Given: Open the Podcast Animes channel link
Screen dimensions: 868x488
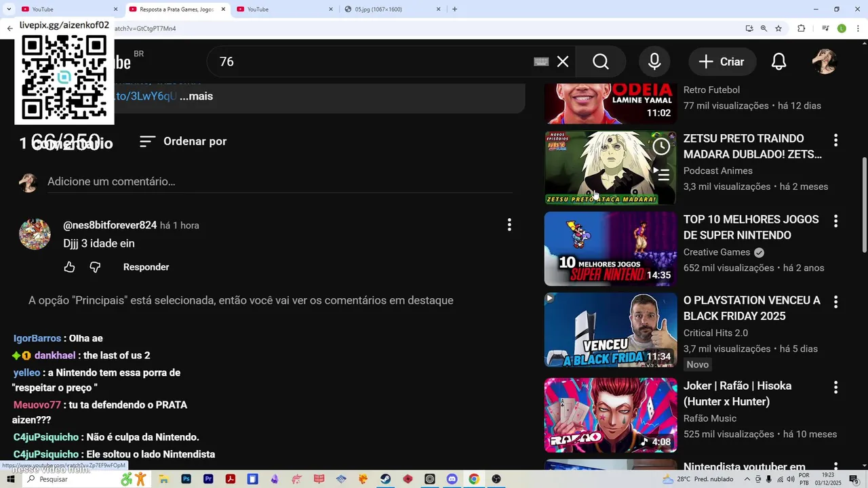Looking at the screenshot, I should pos(718,171).
